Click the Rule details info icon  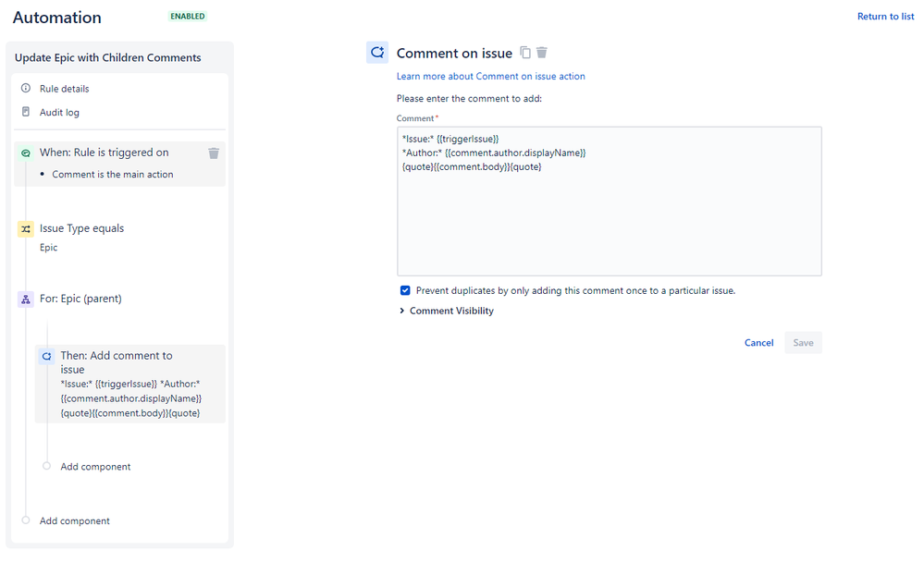[26, 89]
